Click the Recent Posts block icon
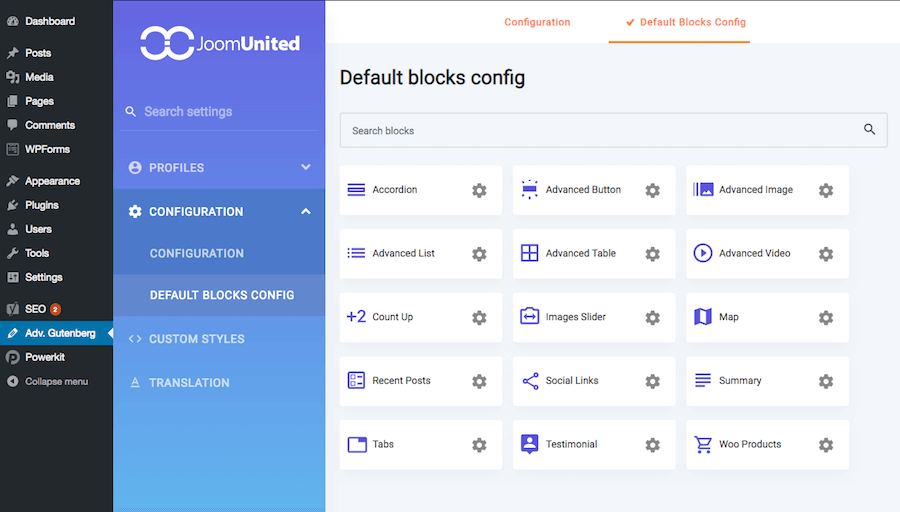 356,380
